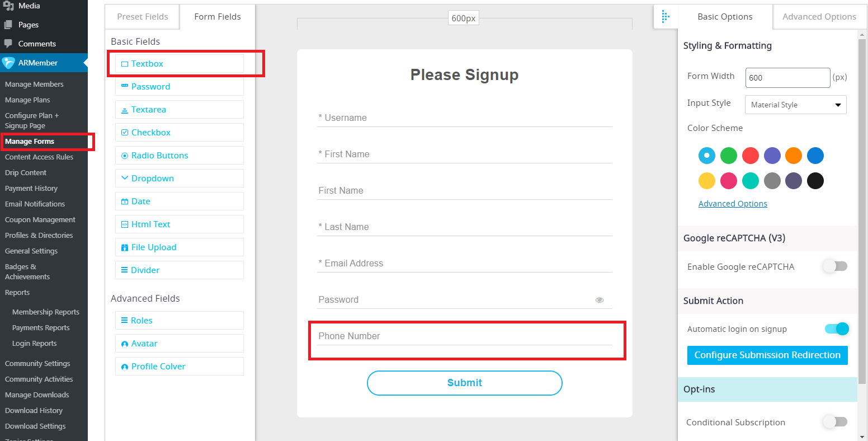868x441 pixels.
Task: Click the Date calendar field icon
Action: [x=125, y=201]
